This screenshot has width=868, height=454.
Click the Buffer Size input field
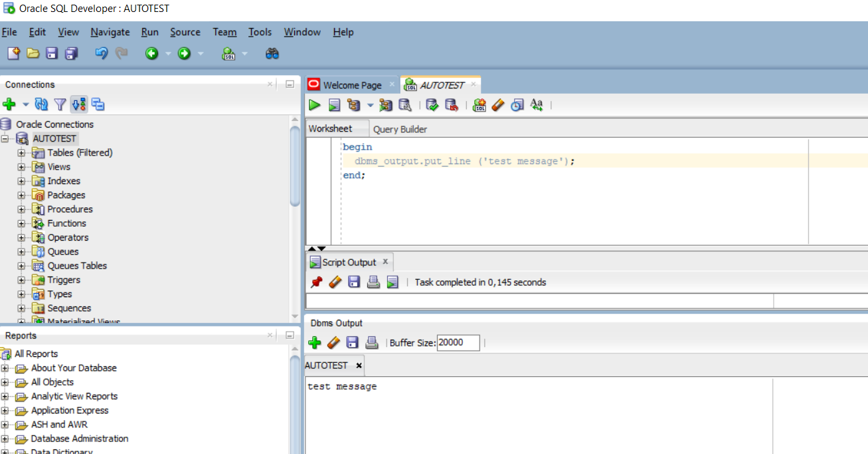458,343
